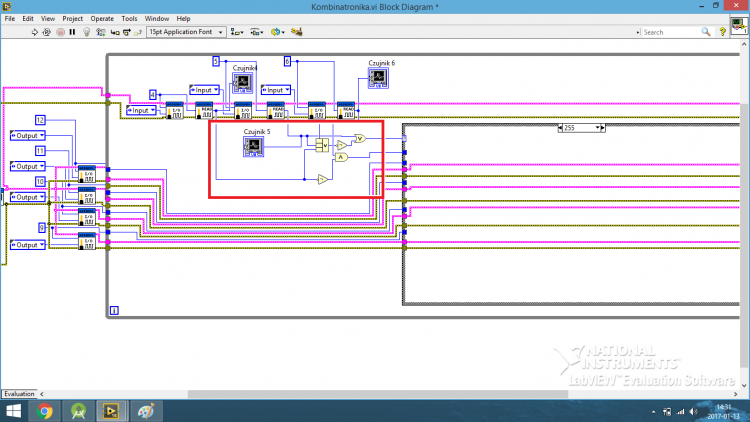Toggle Highlight Execution light bulb
750x422 pixels.
[x=87, y=32]
